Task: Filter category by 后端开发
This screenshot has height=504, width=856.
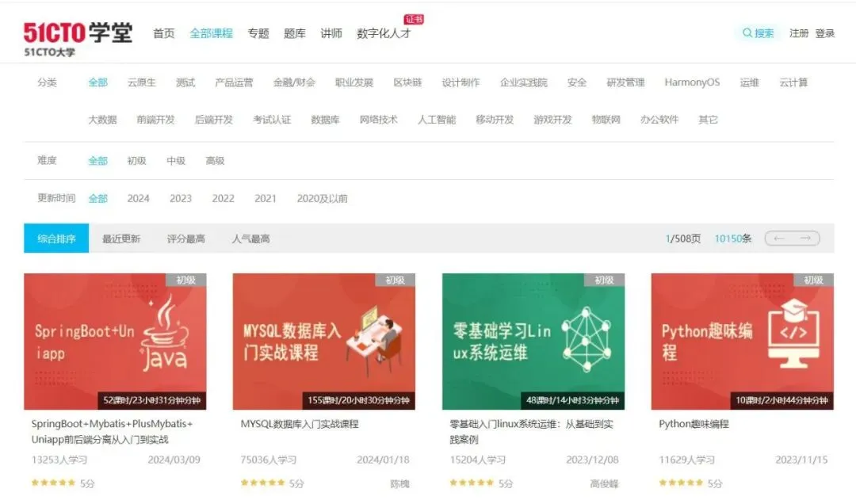Action: [x=214, y=120]
